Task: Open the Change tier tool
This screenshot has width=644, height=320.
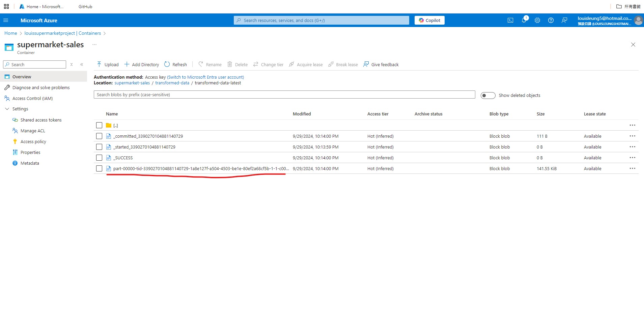Action: pos(268,64)
